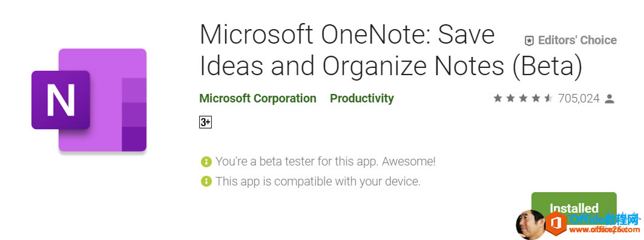Click the first rating star
The height and width of the screenshot is (240, 644).
pos(498,98)
